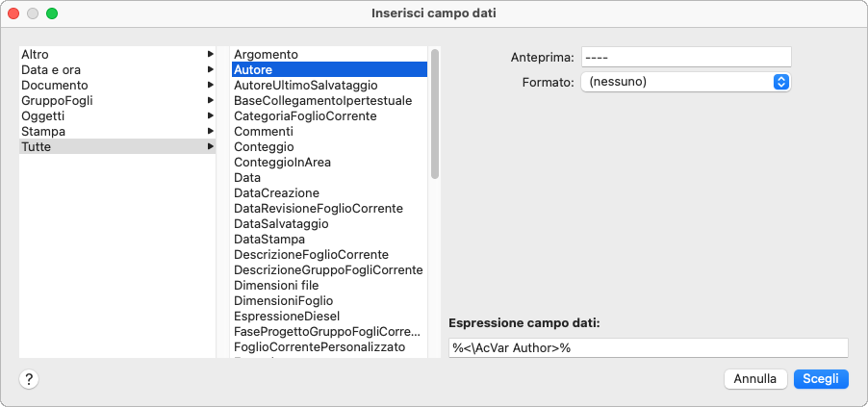Click the Anteprima preview field
Image resolution: width=868 pixels, height=407 pixels.
[x=685, y=57]
